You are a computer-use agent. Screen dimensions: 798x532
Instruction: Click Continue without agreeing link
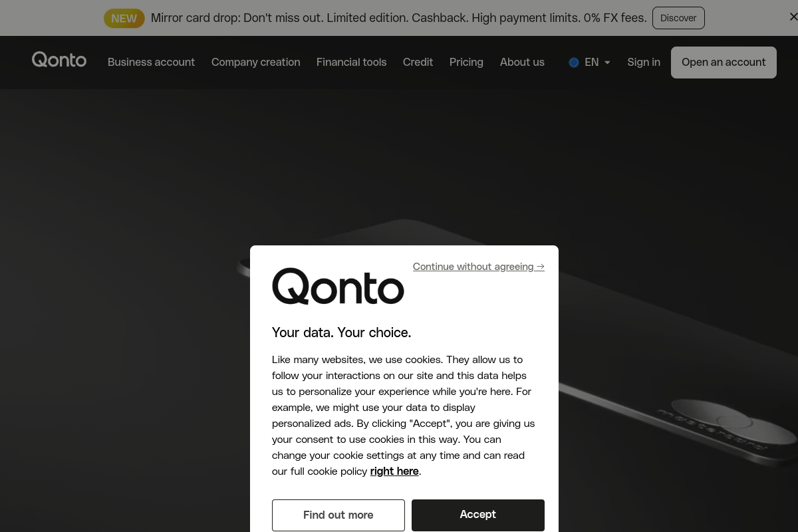click(x=479, y=267)
